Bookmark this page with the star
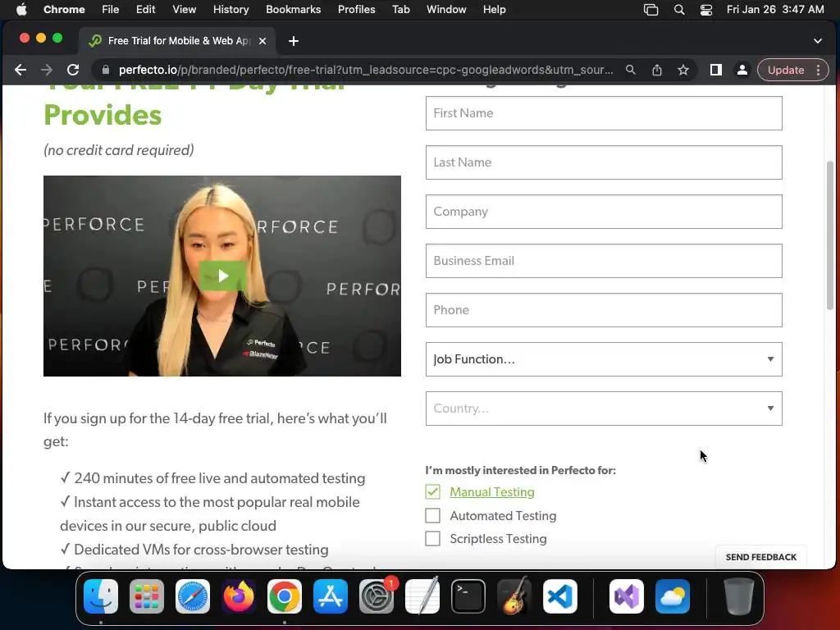The height and width of the screenshot is (630, 840). [683, 71]
